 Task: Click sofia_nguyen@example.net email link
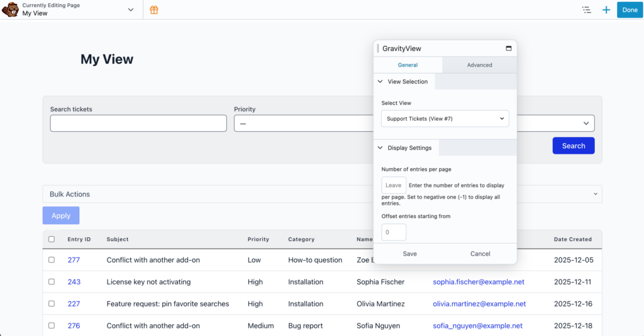(478, 325)
